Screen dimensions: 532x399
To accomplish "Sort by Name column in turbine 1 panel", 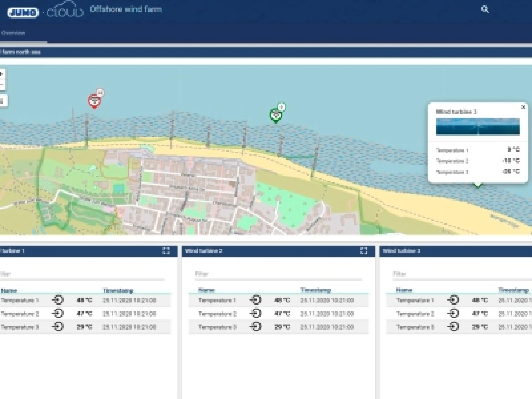I will (9, 290).
